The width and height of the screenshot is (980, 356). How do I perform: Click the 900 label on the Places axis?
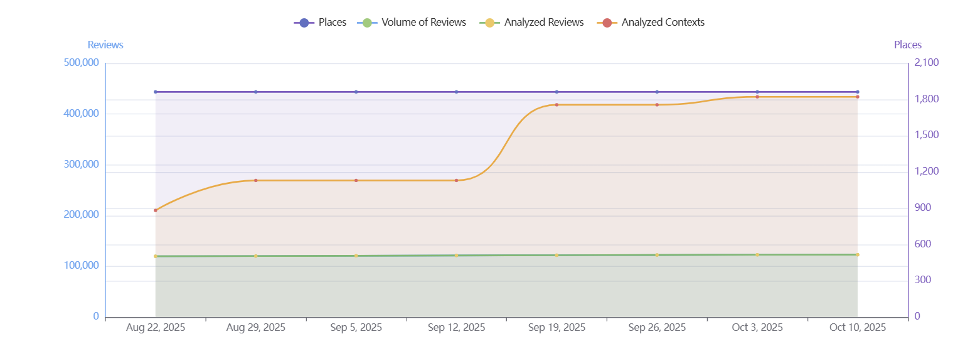pos(923,208)
